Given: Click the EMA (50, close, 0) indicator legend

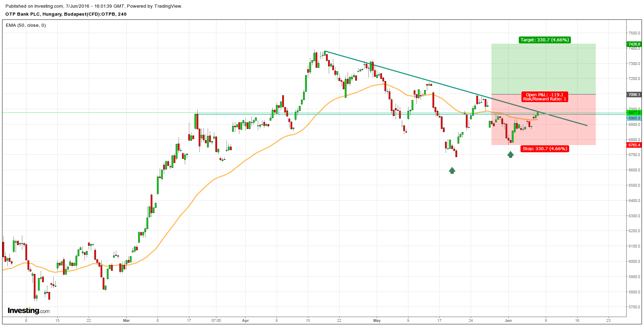Looking at the screenshot, I should click(26, 25).
